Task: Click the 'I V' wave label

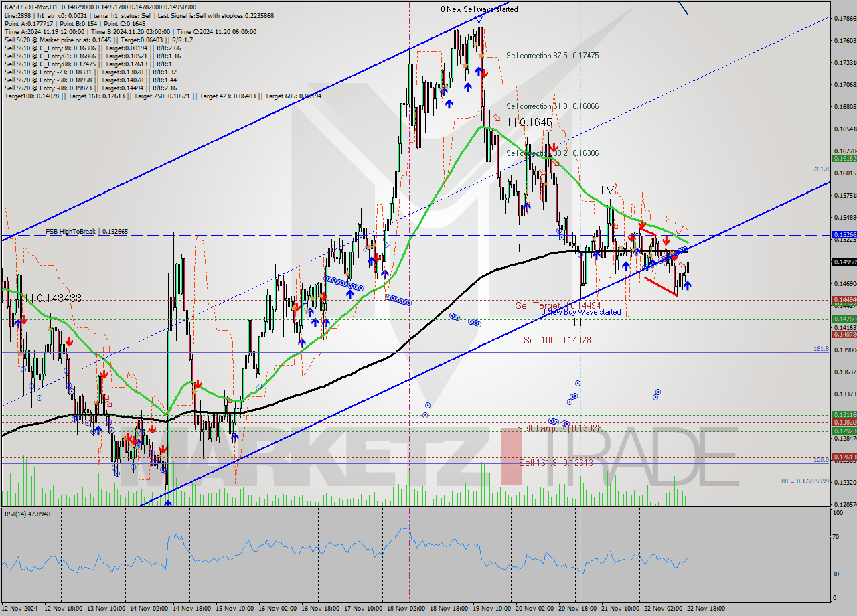Action: click(x=608, y=190)
